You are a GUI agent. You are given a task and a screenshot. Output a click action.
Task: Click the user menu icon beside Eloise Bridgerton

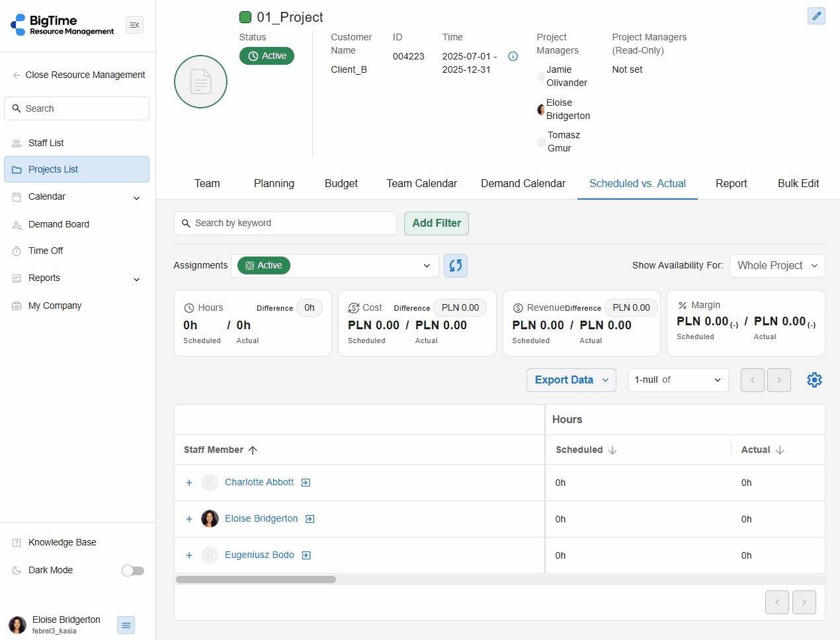point(126,625)
